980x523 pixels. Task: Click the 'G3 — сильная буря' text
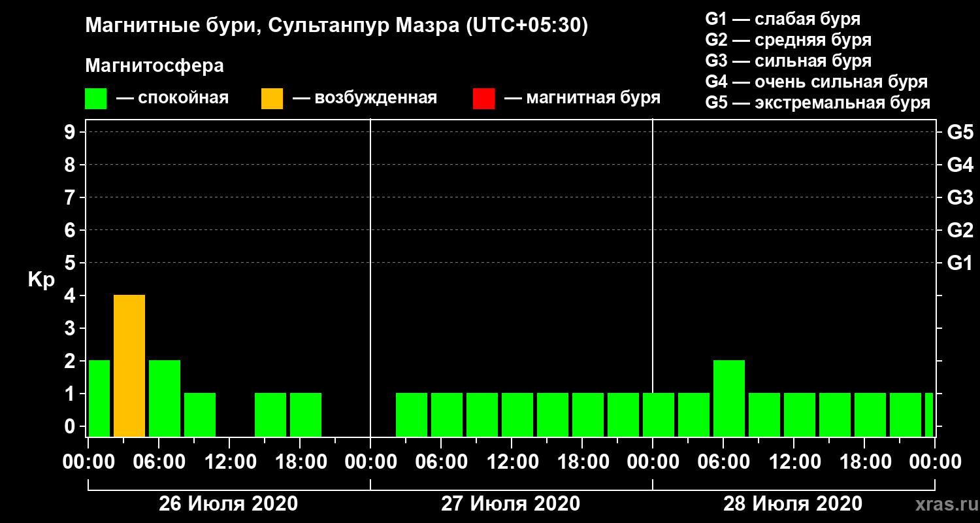(x=788, y=61)
